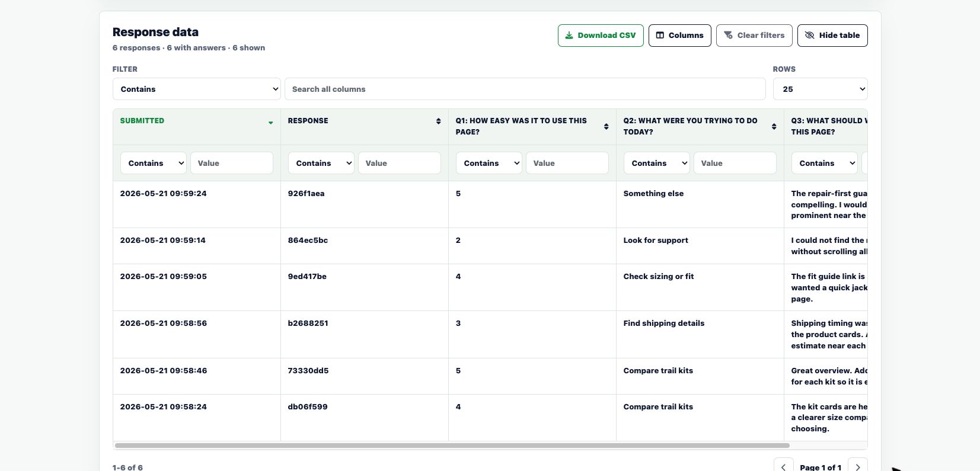Viewport: 980px width, 471px height.
Task: Open Q2 column Contains dropdown
Action: (x=657, y=163)
